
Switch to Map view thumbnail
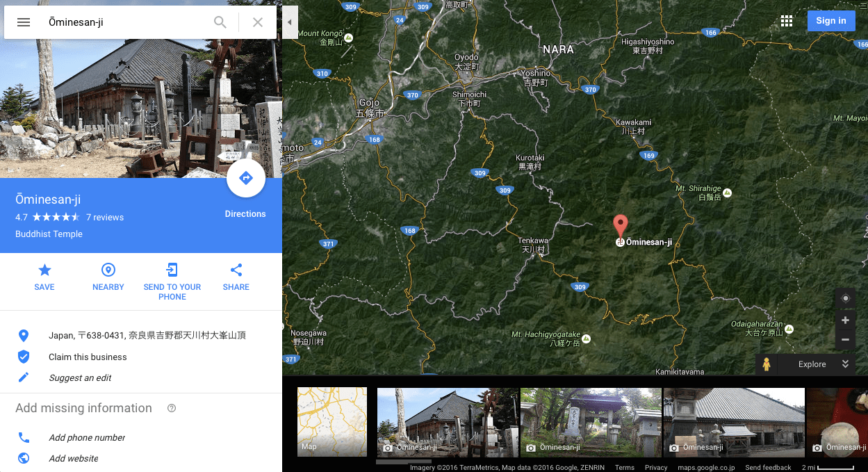coord(332,421)
